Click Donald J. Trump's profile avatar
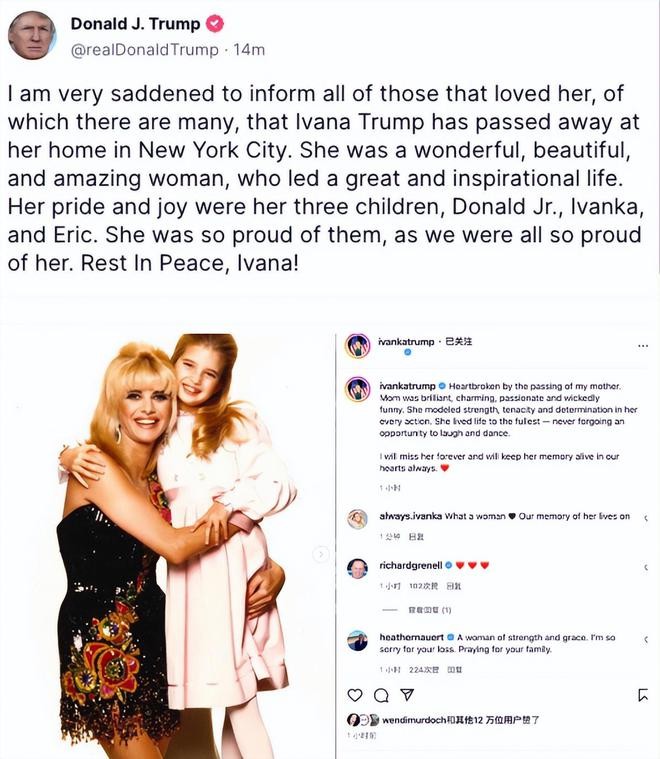The height and width of the screenshot is (759, 660). point(31,35)
